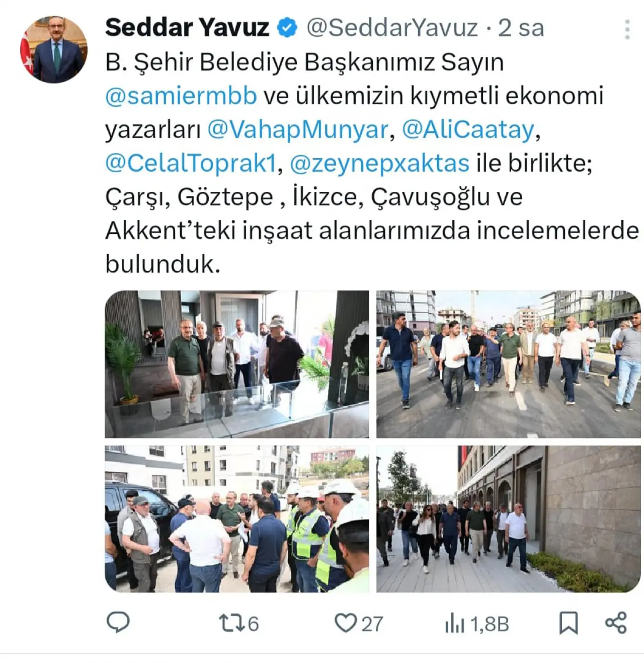Open Seddar Yavuz profile picture
The width and height of the screenshot is (644, 663).
(x=53, y=49)
